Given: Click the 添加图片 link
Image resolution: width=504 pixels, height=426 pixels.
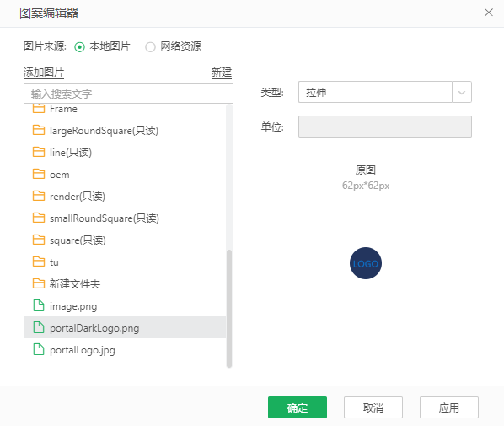Looking at the screenshot, I should pos(44,73).
